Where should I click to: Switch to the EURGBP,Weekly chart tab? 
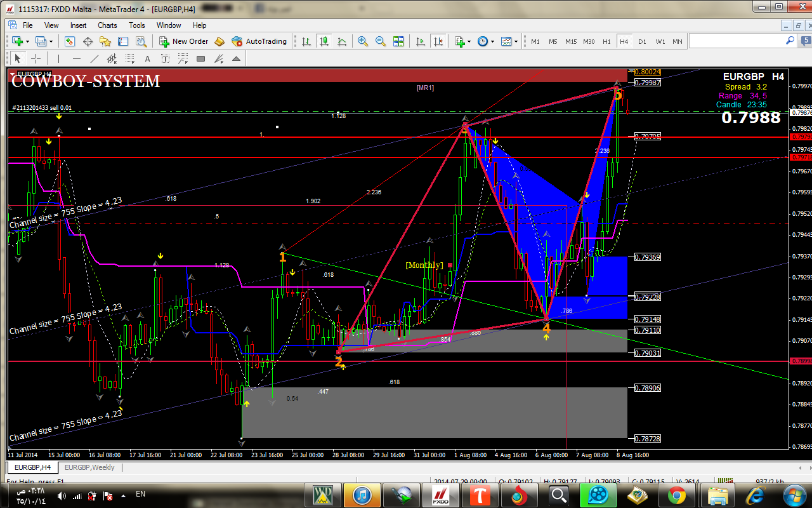tap(89, 467)
